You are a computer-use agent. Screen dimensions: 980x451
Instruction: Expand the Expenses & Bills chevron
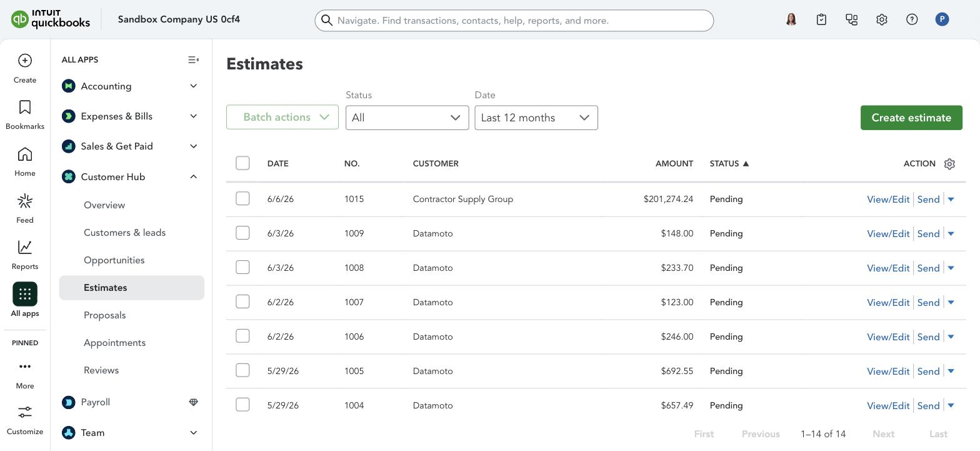pyautogui.click(x=193, y=116)
